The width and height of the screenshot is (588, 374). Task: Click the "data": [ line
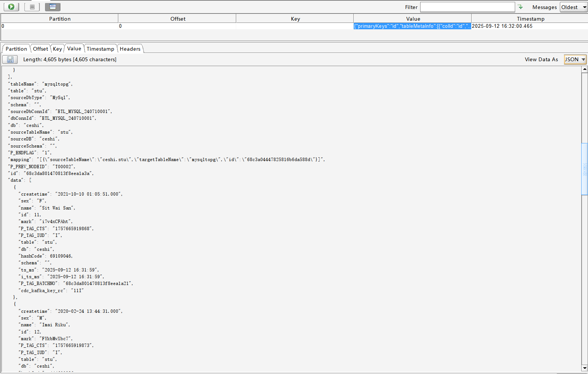tap(20, 180)
